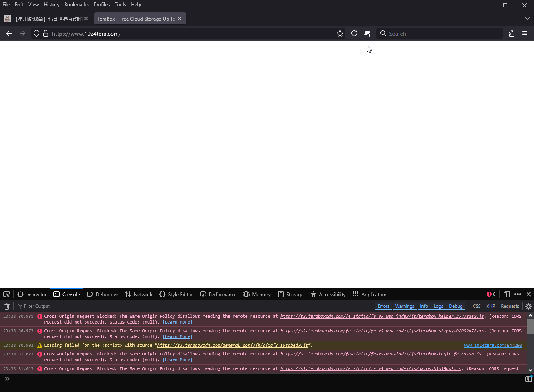Toggle the Errors filter in console
534x392 pixels.
coord(383,306)
